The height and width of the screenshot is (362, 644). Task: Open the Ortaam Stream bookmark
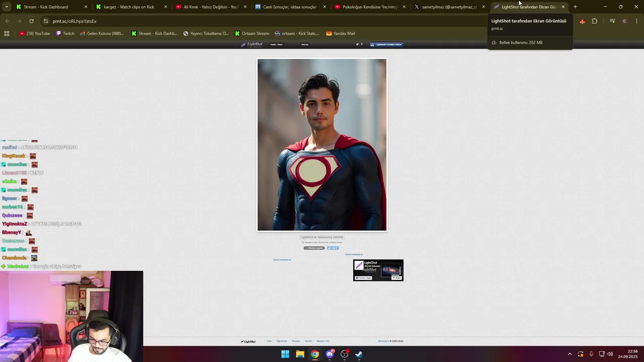[252, 33]
